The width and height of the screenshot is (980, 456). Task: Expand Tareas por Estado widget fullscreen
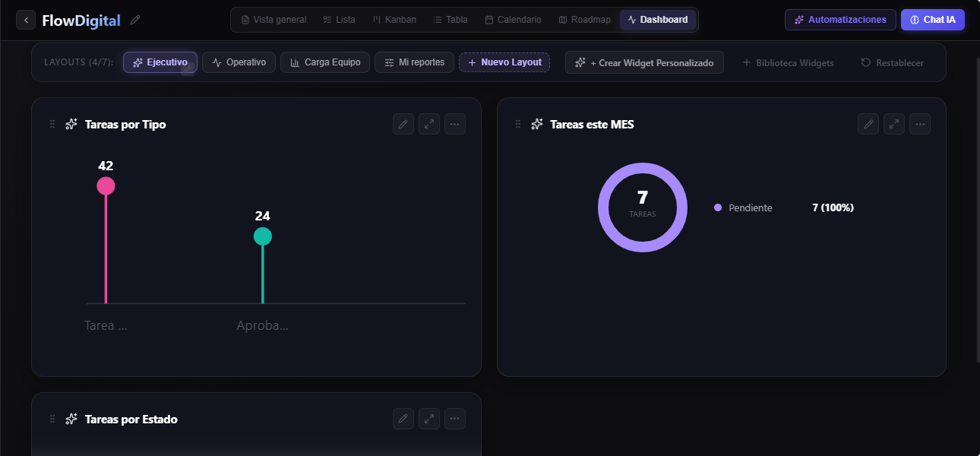(x=429, y=419)
